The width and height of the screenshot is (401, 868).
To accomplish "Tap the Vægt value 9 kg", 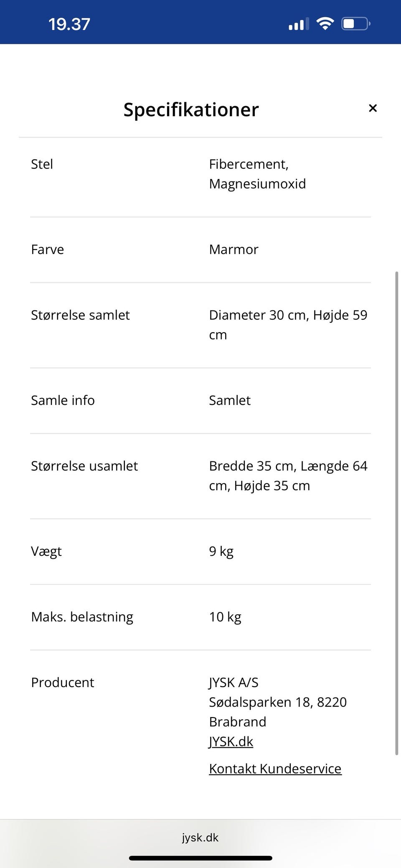I will [221, 551].
